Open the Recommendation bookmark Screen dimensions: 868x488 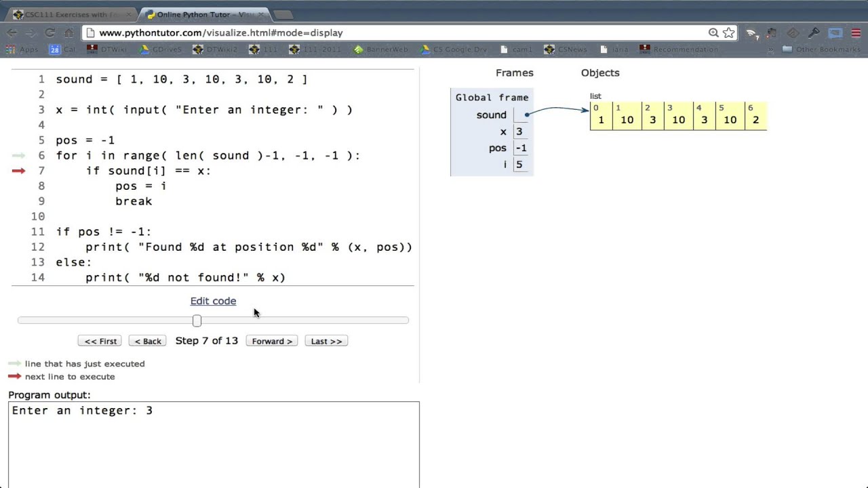pos(679,49)
